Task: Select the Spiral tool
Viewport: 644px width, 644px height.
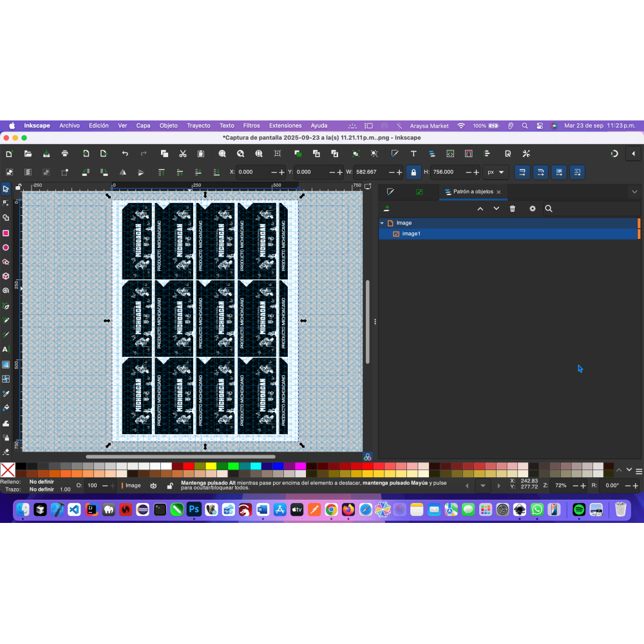Action: [x=6, y=290]
